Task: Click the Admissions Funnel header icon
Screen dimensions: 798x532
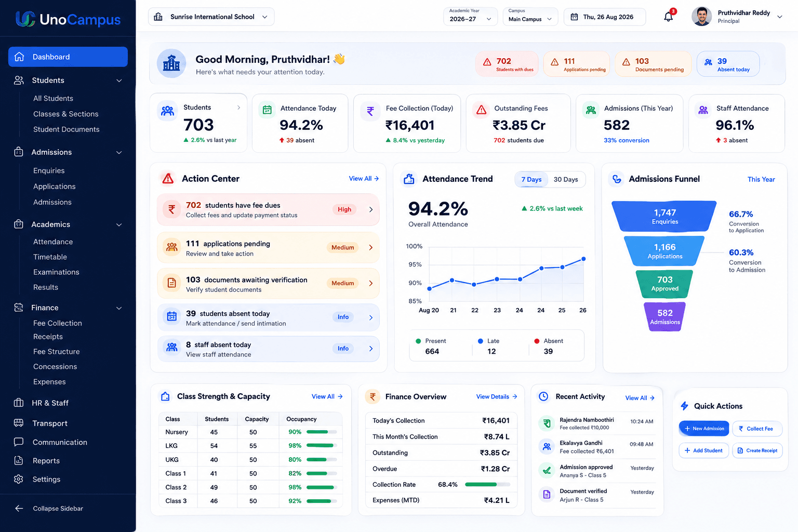Action: [617, 179]
